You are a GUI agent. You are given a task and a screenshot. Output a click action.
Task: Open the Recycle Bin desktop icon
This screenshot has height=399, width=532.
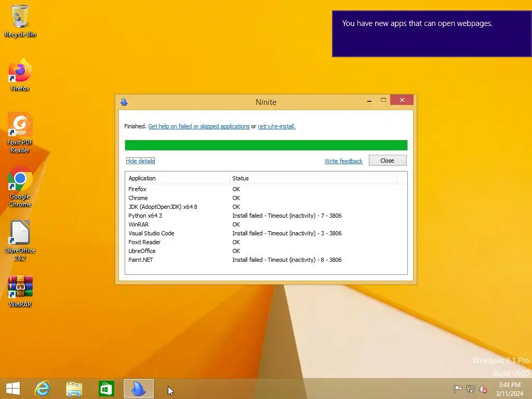tap(20, 21)
